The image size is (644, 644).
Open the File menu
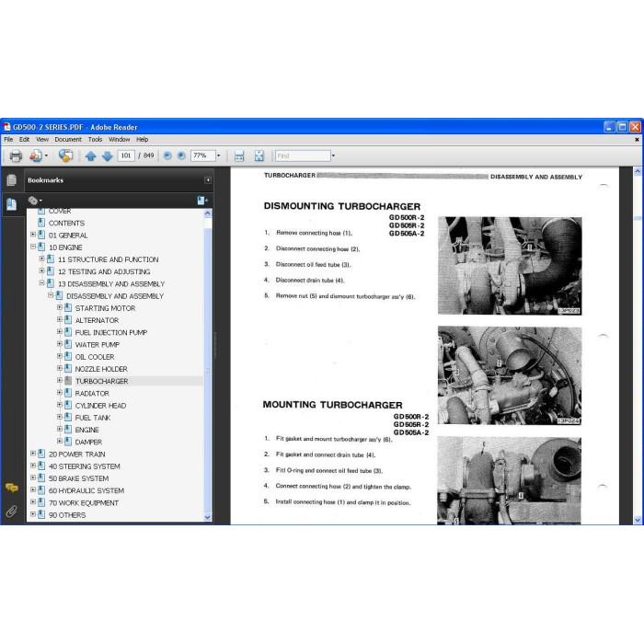click(x=8, y=140)
